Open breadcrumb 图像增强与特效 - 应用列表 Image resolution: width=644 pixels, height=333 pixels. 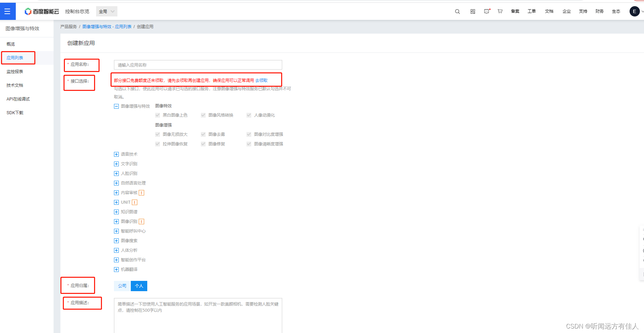click(x=107, y=27)
